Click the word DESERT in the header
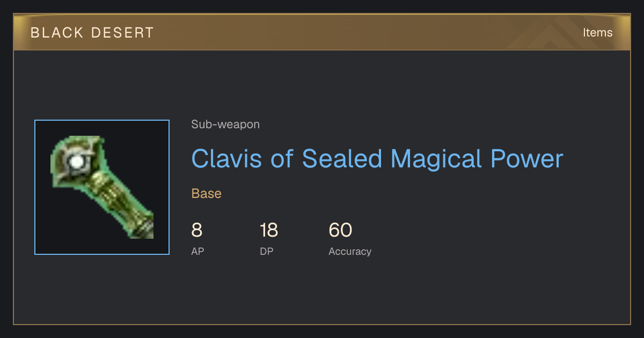The height and width of the screenshot is (338, 644). (x=122, y=33)
